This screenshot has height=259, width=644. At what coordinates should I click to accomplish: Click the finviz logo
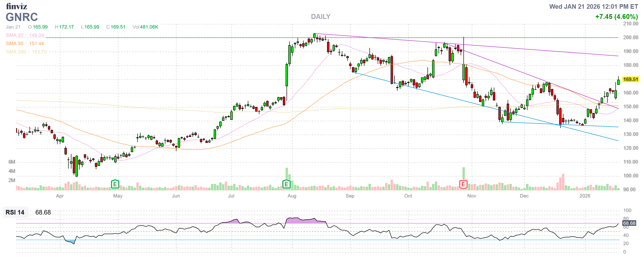(17, 6)
